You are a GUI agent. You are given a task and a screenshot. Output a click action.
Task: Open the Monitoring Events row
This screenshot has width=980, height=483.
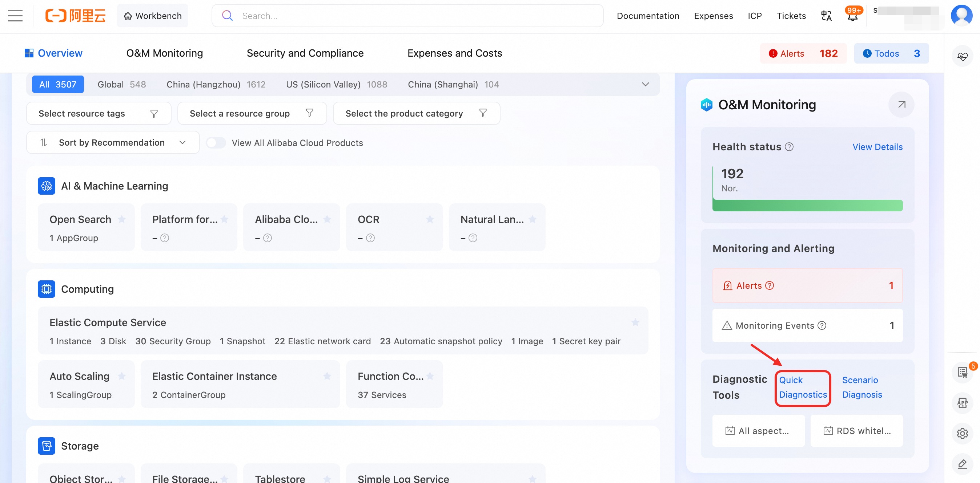(807, 325)
